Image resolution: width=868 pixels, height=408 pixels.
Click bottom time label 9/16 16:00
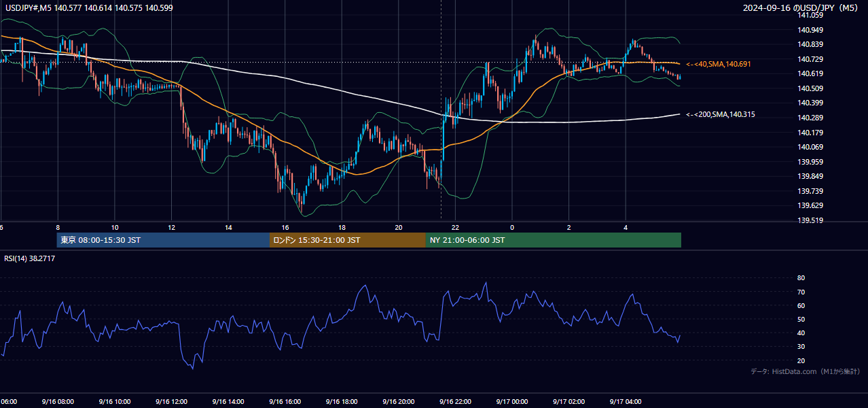(x=285, y=401)
